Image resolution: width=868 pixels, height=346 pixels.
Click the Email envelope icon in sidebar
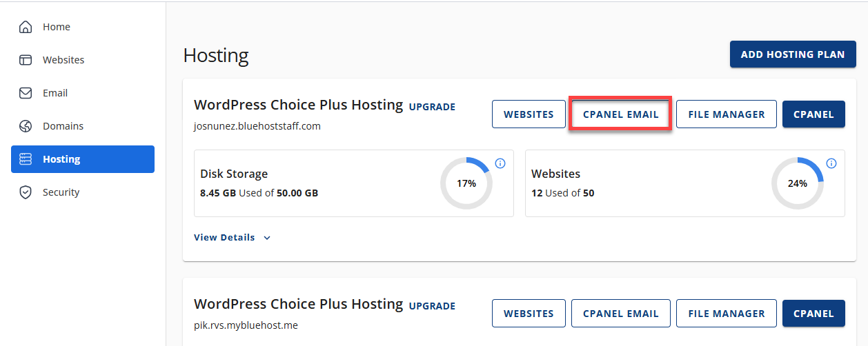[x=26, y=93]
